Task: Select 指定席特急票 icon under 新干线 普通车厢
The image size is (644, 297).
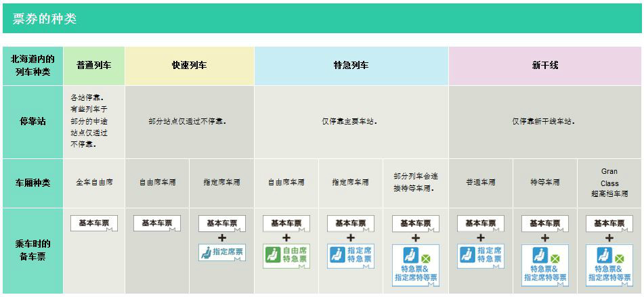Action: (x=480, y=256)
